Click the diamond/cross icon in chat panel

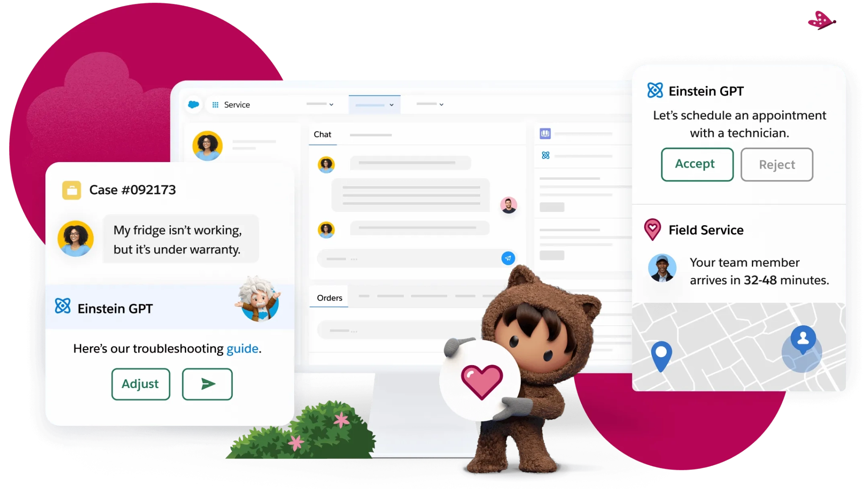click(545, 156)
